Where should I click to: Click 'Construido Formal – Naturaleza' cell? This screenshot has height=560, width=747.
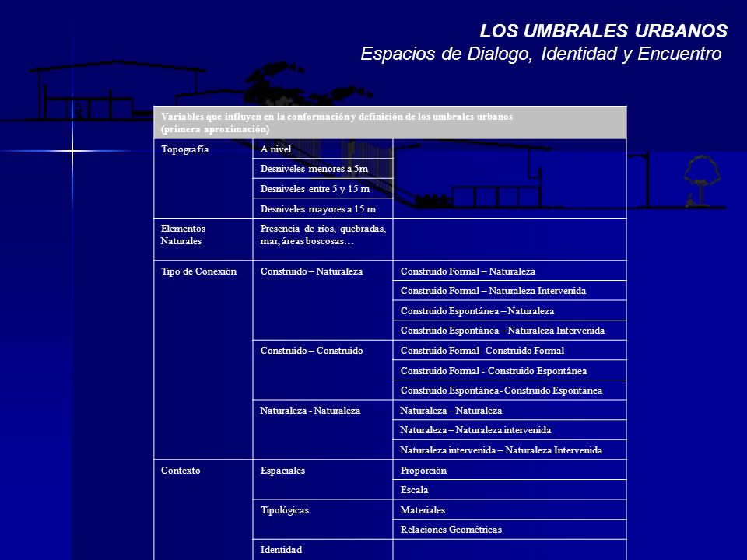point(510,271)
